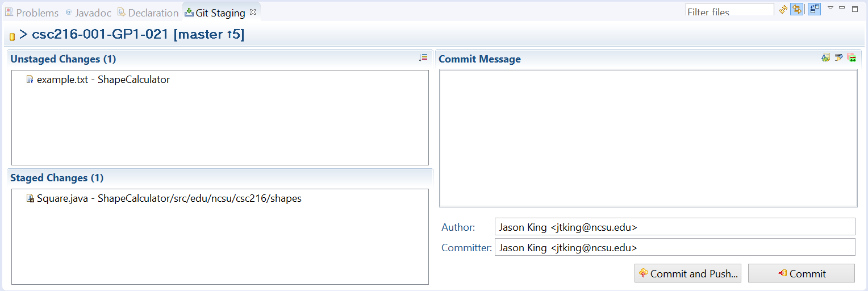
Task: Open the Git Staging View Menu arrow
Action: (x=830, y=8)
